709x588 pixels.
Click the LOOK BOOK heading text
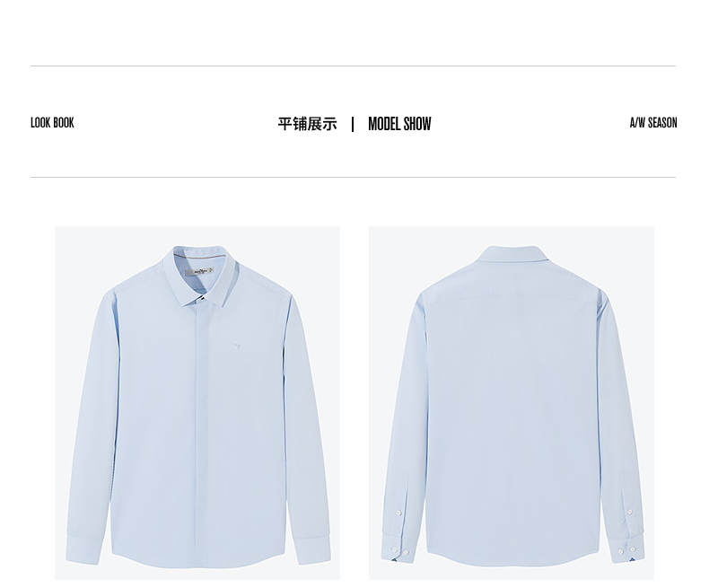coord(52,123)
